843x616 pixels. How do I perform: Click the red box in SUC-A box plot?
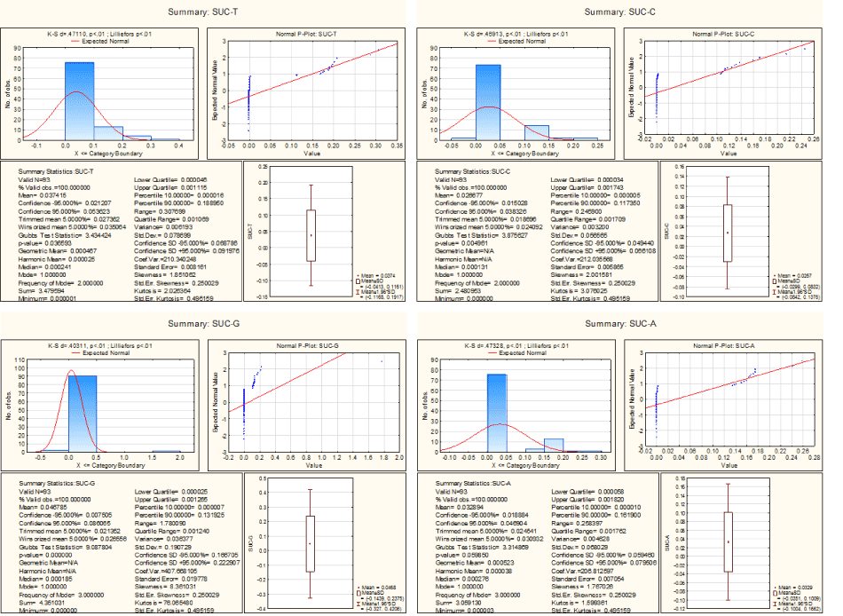(728, 541)
